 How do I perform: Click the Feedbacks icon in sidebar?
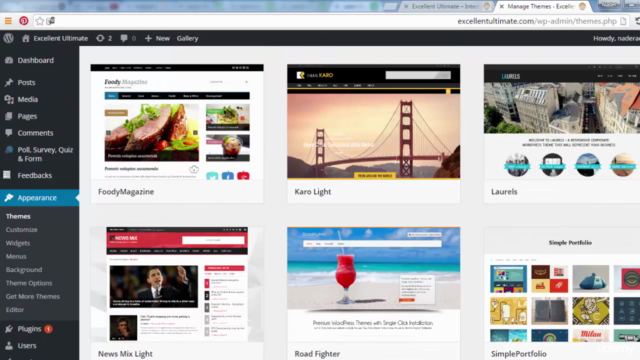point(7,175)
